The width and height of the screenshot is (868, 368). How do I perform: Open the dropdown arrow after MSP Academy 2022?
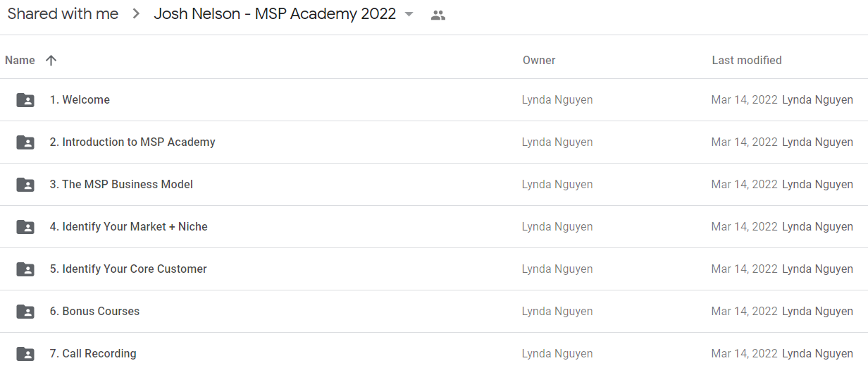409,15
